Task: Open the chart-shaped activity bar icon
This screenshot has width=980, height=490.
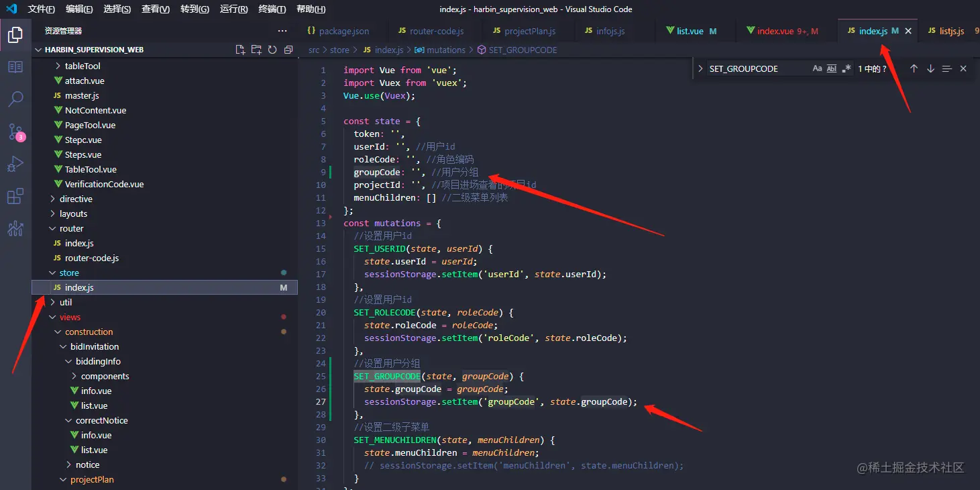Action: (15, 228)
